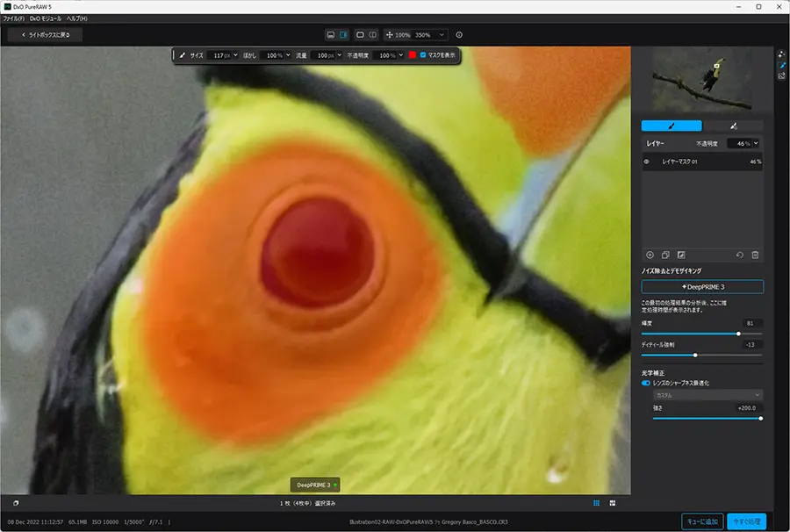790x532 pixels.
Task: Switch to side-by-side split comparison view
Action: coord(373,35)
